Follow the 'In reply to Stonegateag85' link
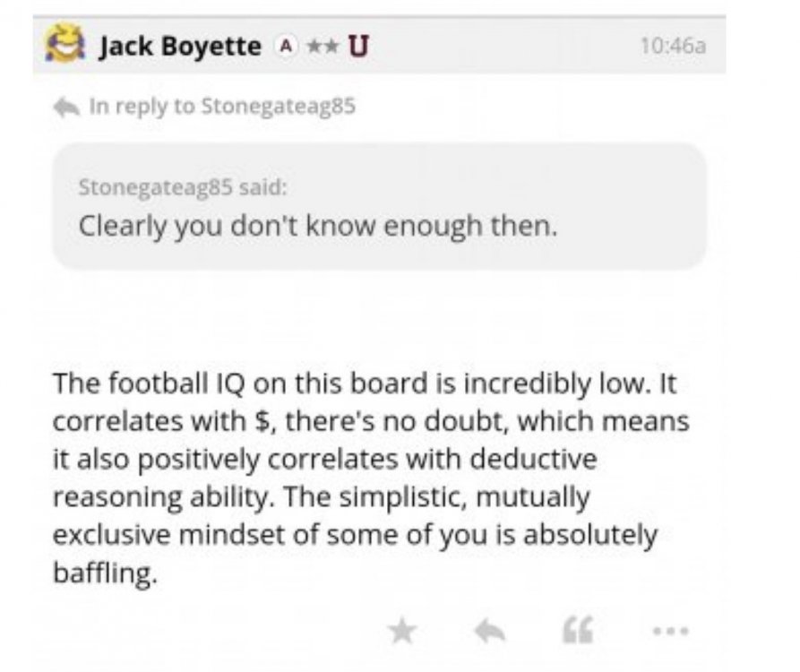This screenshot has height=672, width=800. [x=222, y=108]
